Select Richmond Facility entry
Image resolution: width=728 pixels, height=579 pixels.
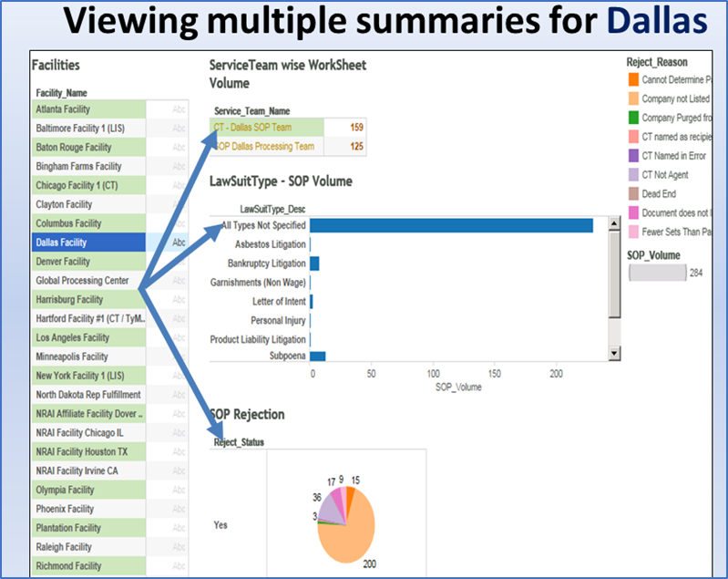point(87,566)
